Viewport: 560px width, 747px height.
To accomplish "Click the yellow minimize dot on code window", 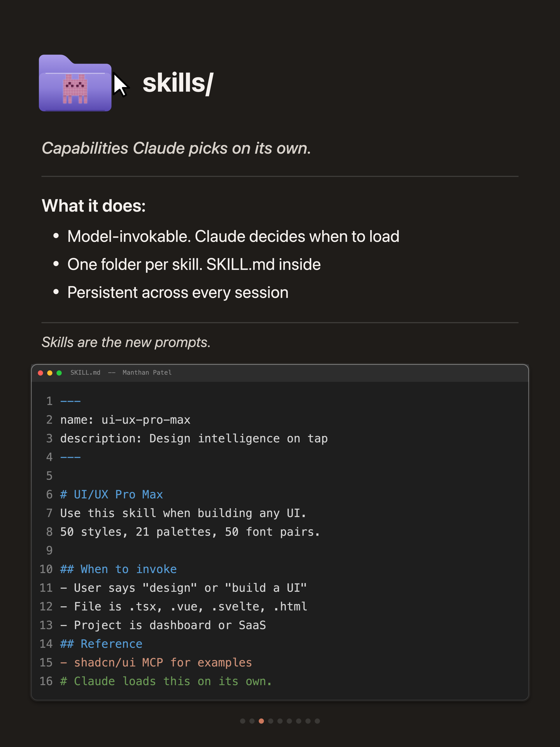I will coord(50,373).
